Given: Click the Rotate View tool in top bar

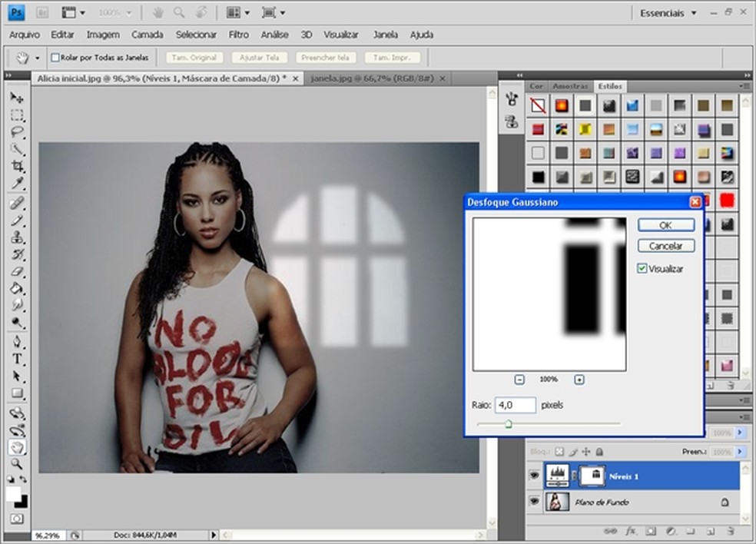Looking at the screenshot, I should [201, 12].
